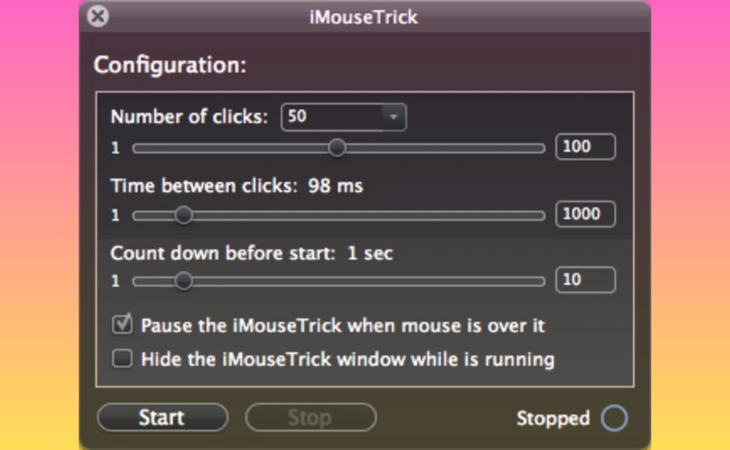The width and height of the screenshot is (730, 450).
Task: Click the disabled Stop button
Action: (311, 417)
